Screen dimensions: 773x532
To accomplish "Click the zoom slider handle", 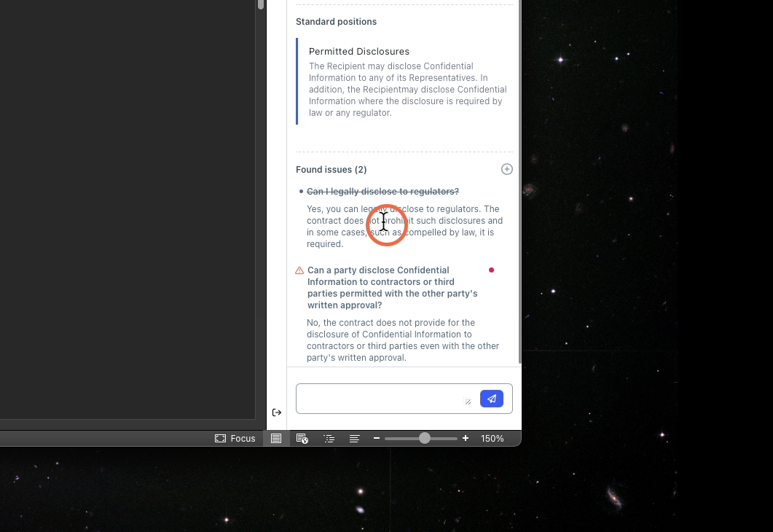I will pos(425,438).
